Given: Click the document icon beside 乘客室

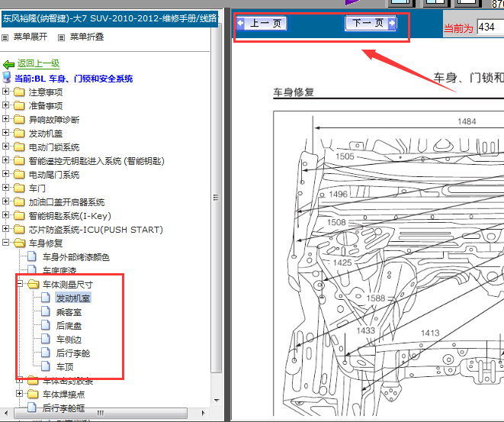Looking at the screenshot, I should click(46, 311).
